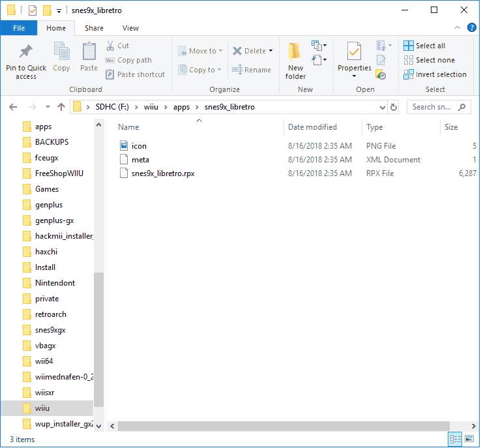Image resolution: width=481 pixels, height=448 pixels.
Task: Click the Edit icon in Open group
Action: (381, 60)
